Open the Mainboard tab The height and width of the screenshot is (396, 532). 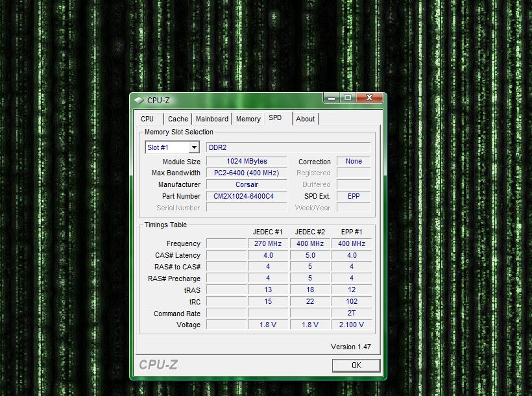point(212,119)
